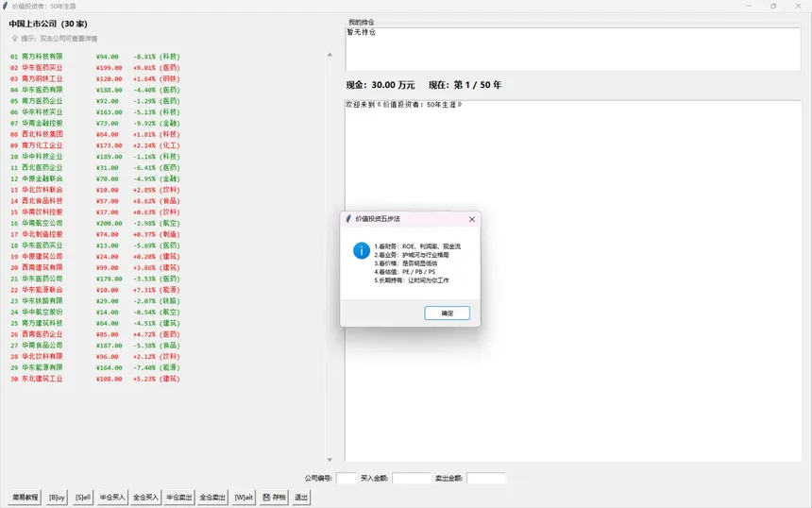Focus the 公司编号 input field
Viewport: 812px width, 508px height.
click(x=347, y=479)
